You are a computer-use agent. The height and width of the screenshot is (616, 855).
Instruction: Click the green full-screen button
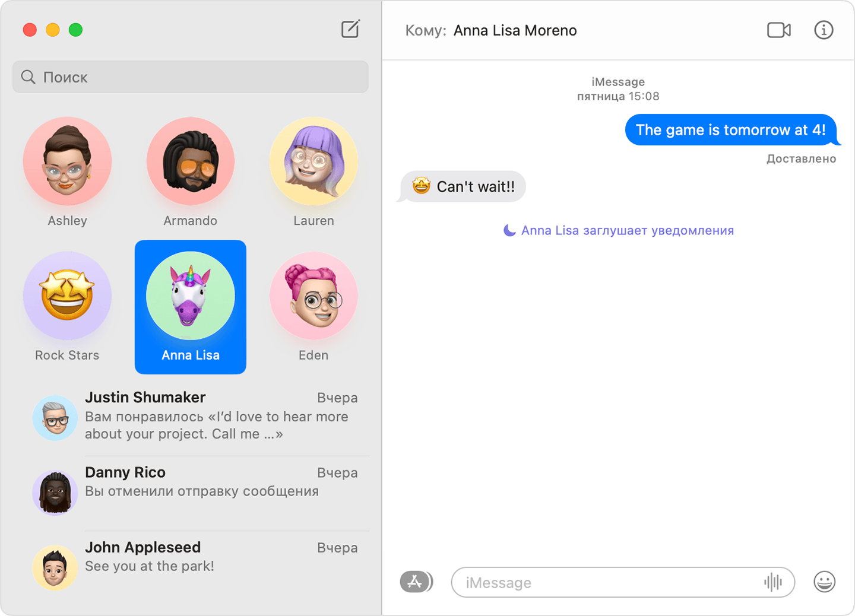coord(75,30)
